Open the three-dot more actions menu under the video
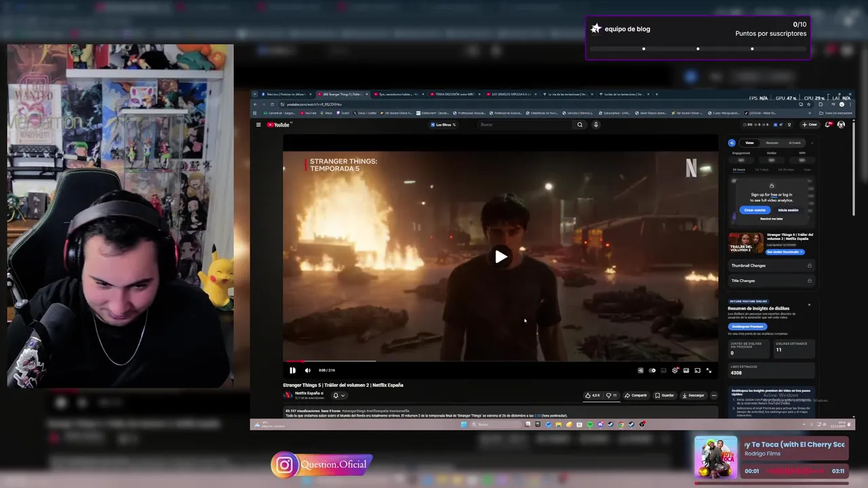The image size is (868, 488). (x=713, y=395)
